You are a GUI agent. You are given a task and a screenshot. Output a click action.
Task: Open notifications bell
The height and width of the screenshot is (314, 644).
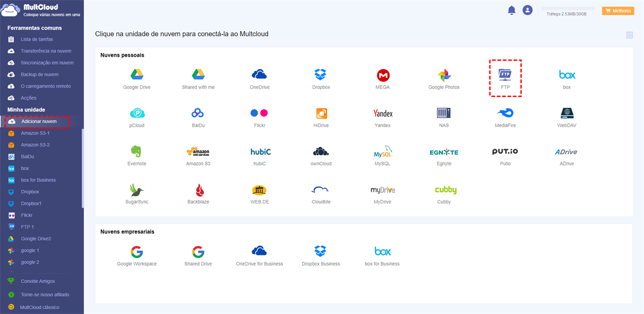click(511, 10)
